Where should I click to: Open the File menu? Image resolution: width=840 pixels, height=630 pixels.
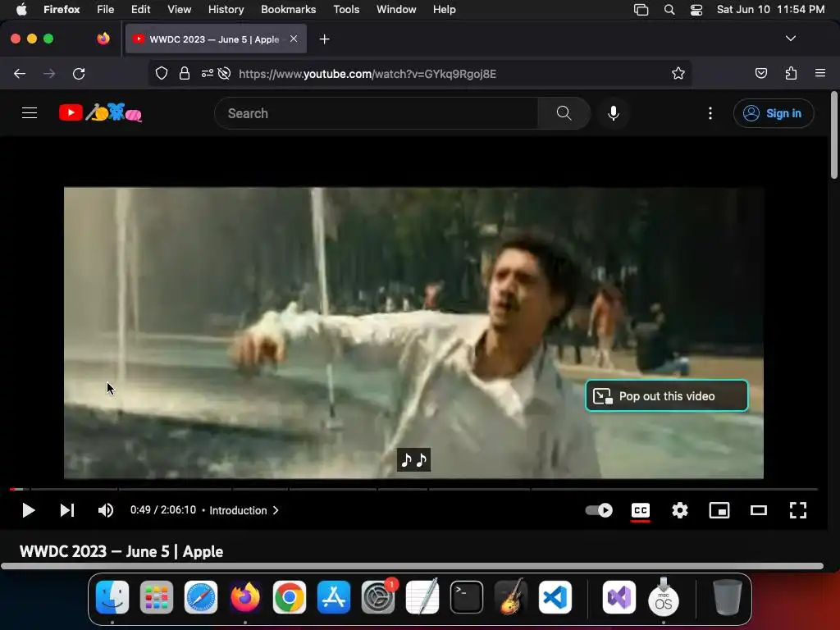click(106, 9)
